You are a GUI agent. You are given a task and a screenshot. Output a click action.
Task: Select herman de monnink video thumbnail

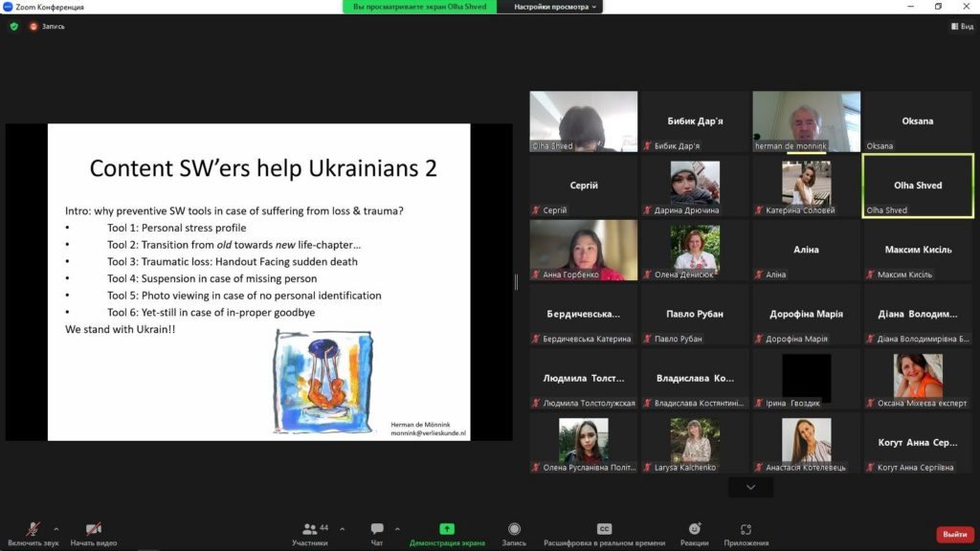pos(806,121)
